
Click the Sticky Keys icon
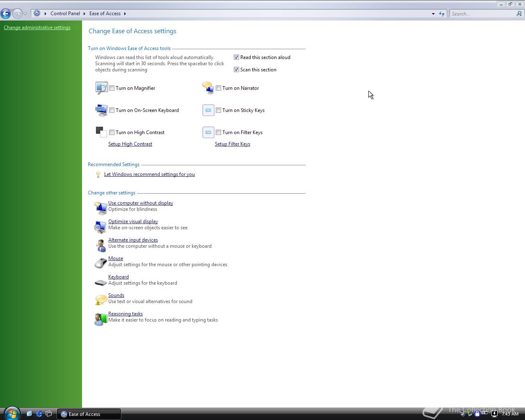(x=208, y=110)
